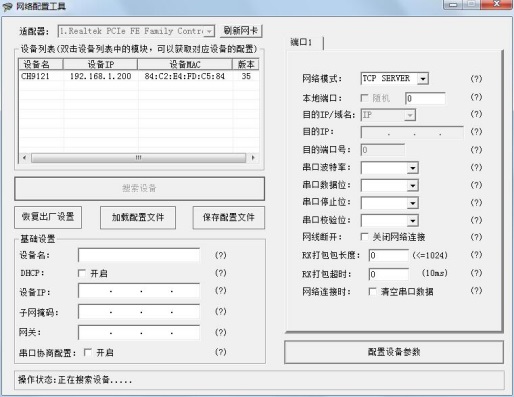Click the (?) hint beside DHCP
Image resolution: width=514 pixels, height=397 pixels.
click(x=220, y=273)
